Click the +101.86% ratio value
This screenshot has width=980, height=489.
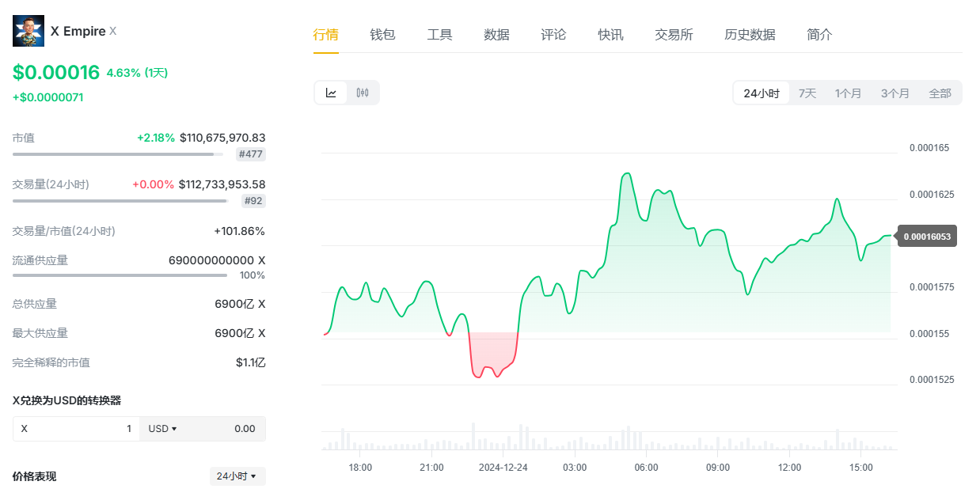pyautogui.click(x=240, y=231)
